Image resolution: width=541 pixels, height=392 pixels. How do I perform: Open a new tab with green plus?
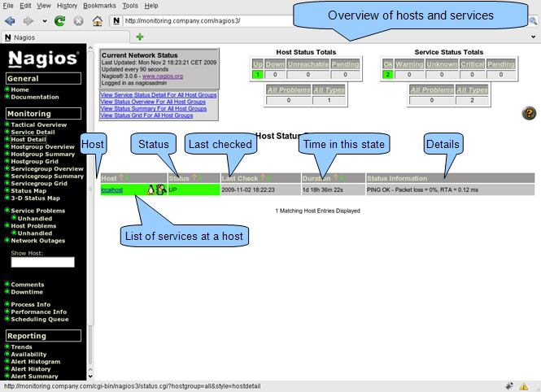[x=140, y=37]
